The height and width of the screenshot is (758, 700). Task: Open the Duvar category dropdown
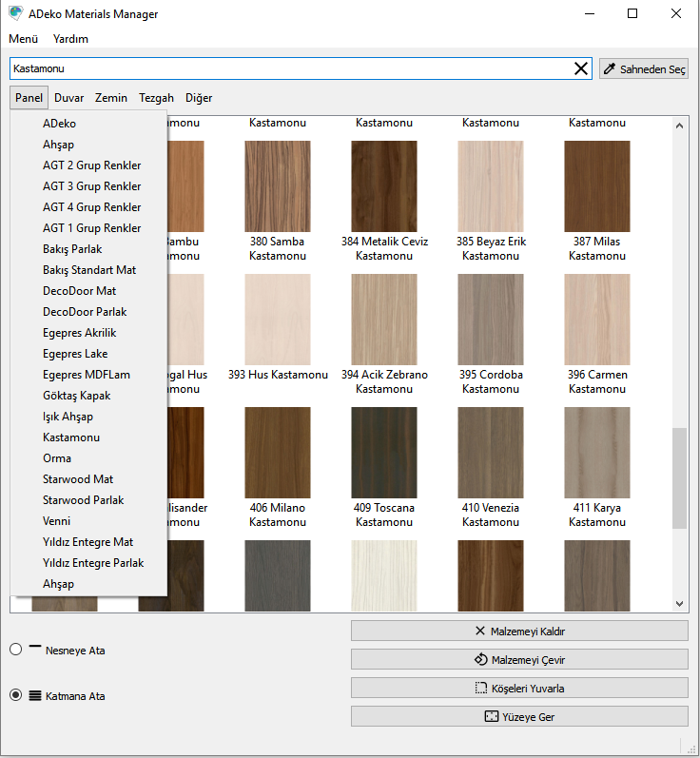pos(68,98)
